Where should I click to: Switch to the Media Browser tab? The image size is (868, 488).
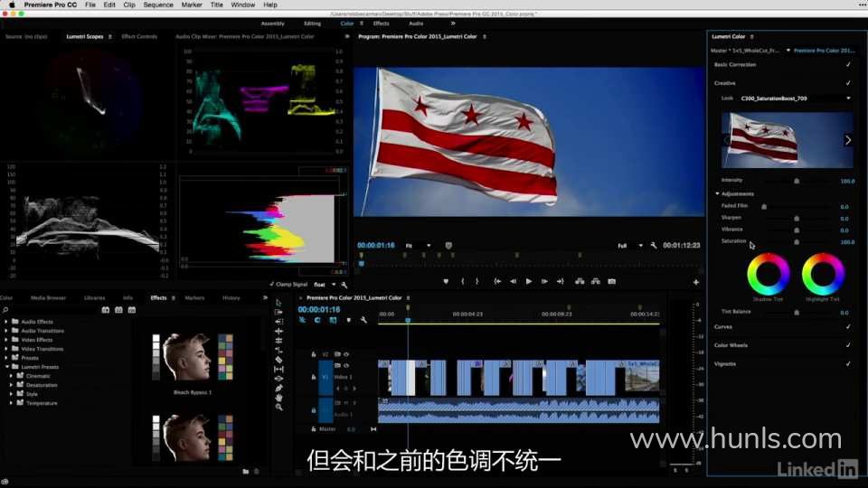[x=48, y=297]
